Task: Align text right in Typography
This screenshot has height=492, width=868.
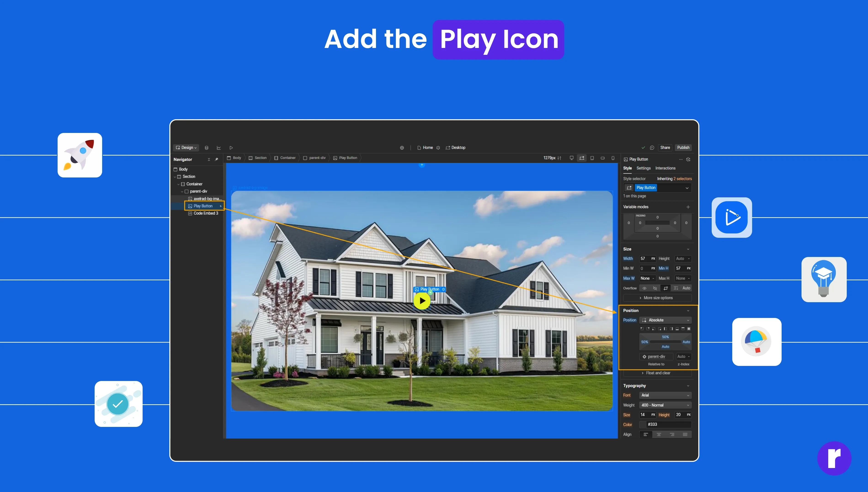Action: [672, 435]
